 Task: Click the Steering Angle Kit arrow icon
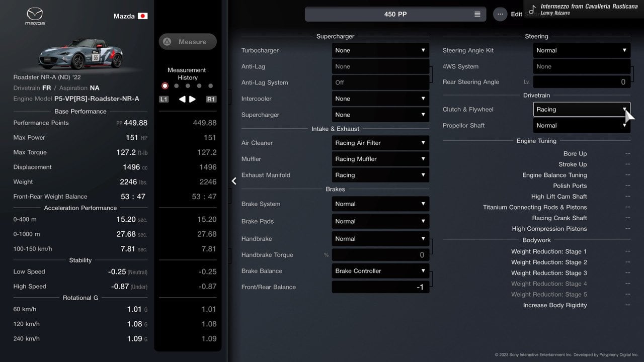coord(624,50)
